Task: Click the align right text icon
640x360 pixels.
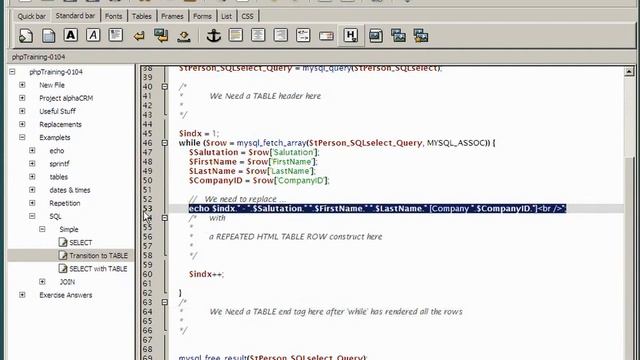Action: (x=280, y=35)
